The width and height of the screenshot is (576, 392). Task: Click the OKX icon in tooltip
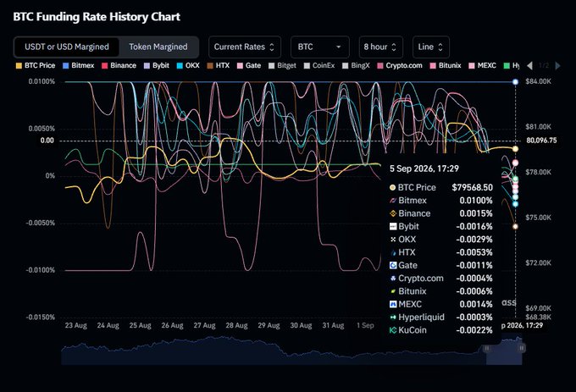393,240
